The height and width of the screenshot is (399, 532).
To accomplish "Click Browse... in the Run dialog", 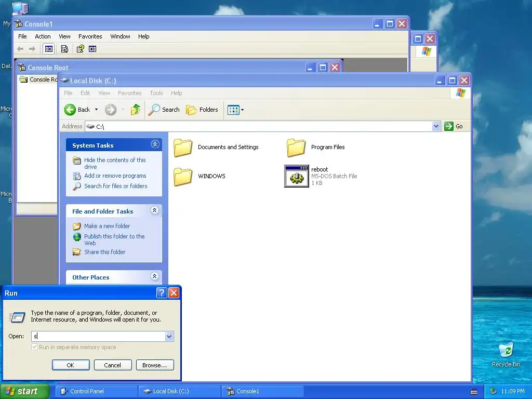I will (x=155, y=365).
